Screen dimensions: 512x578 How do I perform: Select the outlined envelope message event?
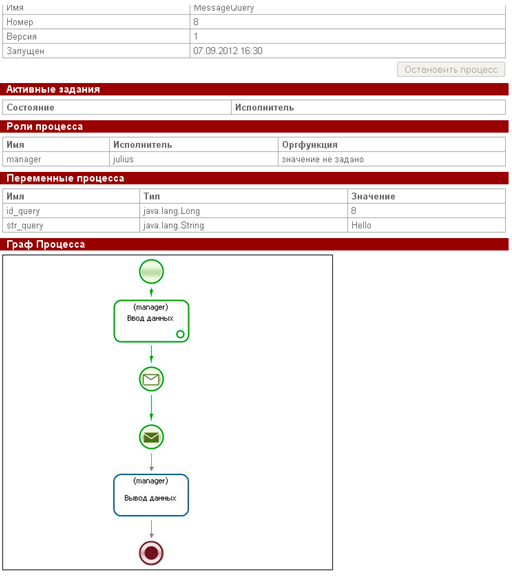(x=151, y=379)
